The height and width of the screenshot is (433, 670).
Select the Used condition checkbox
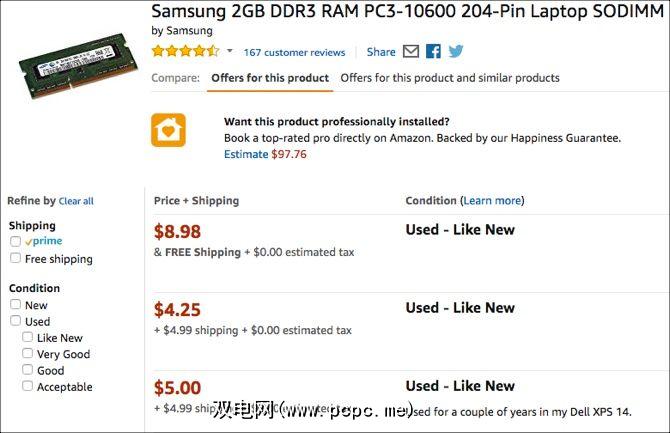pos(16,321)
